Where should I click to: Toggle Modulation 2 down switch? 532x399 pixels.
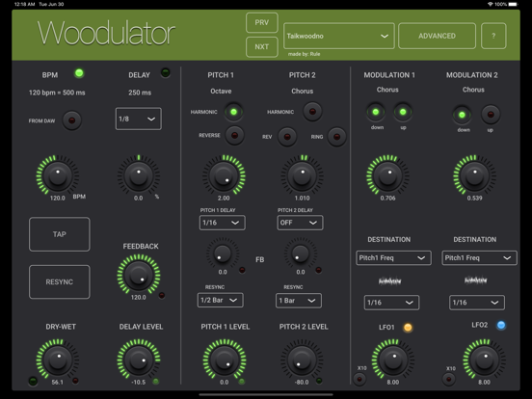click(462, 115)
